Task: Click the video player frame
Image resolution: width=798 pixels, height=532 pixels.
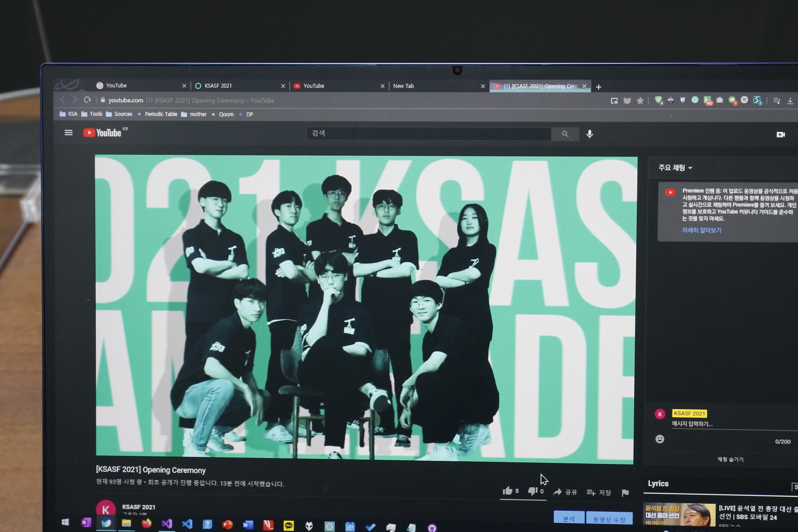Action: pos(365,309)
